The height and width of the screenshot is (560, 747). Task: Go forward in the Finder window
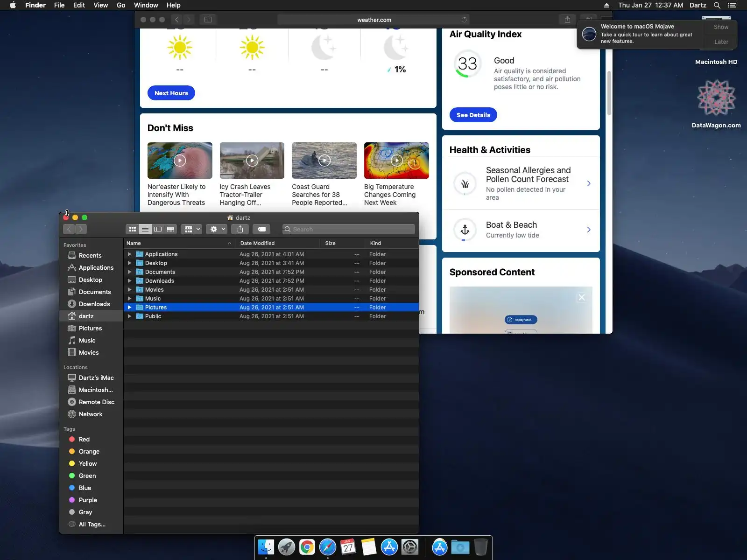(81, 229)
